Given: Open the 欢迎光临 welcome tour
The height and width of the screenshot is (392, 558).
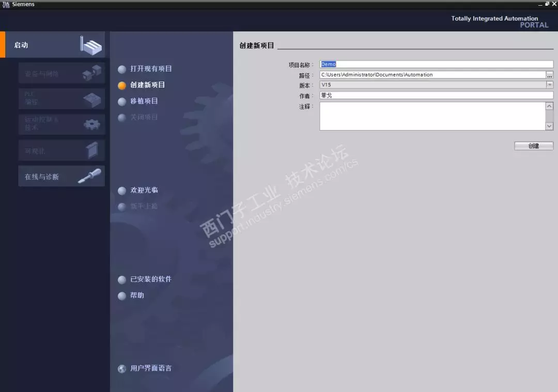Looking at the screenshot, I should coord(144,190).
